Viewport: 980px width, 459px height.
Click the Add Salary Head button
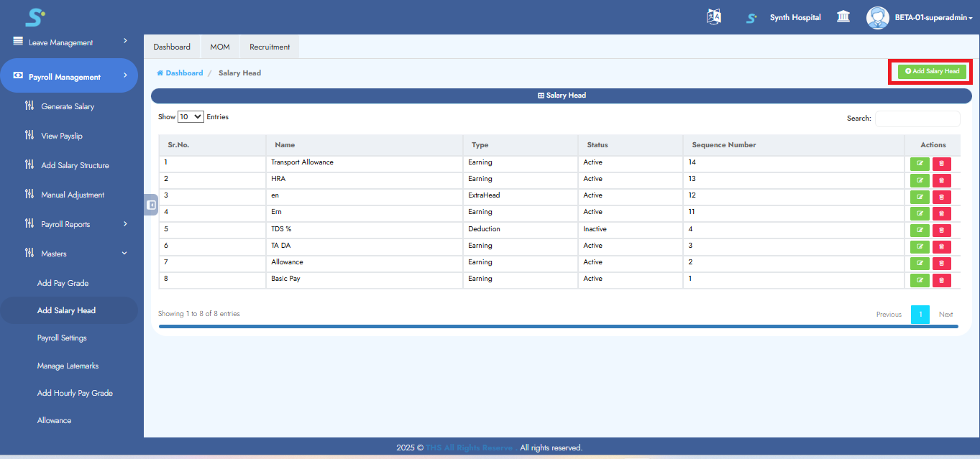coord(932,72)
